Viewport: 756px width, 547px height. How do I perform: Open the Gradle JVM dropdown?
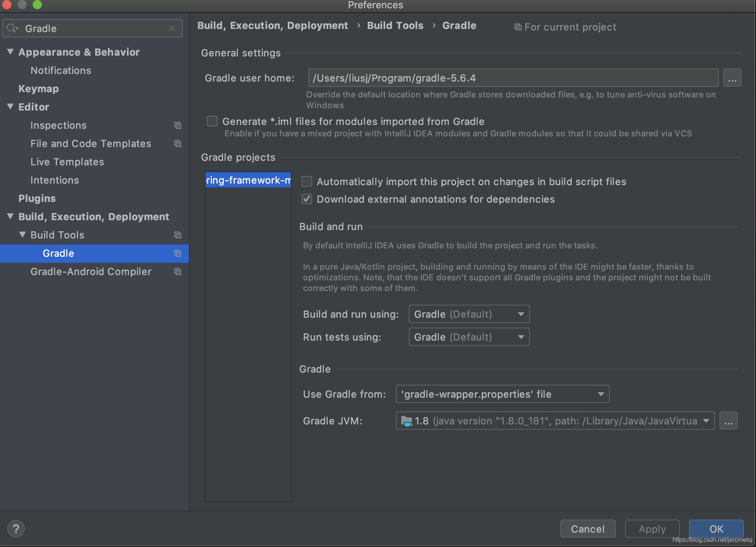[555, 421]
